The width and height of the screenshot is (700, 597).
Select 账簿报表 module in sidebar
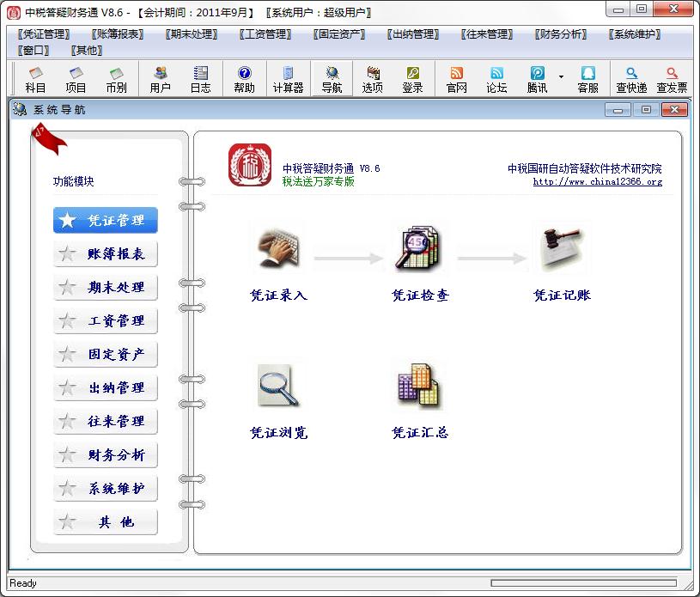[x=106, y=253]
